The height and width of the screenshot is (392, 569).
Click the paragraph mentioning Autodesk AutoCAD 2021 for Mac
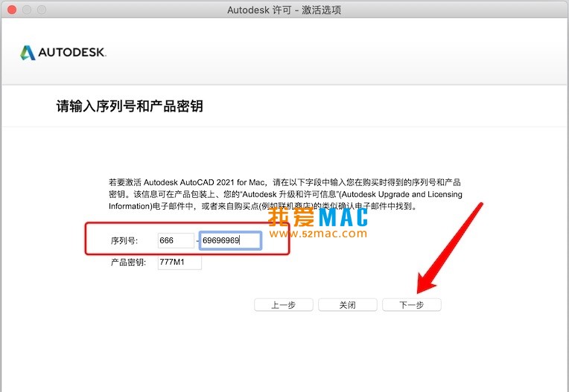pyautogui.click(x=285, y=194)
